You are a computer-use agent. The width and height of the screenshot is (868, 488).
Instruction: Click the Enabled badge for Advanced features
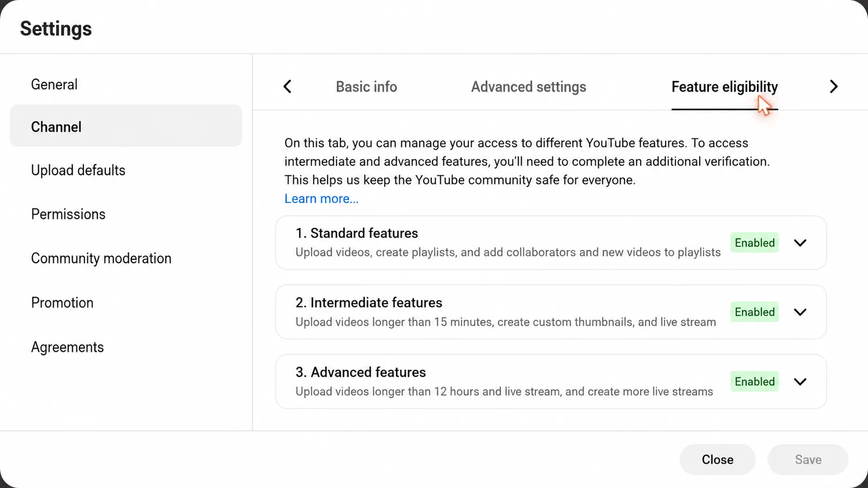click(755, 382)
